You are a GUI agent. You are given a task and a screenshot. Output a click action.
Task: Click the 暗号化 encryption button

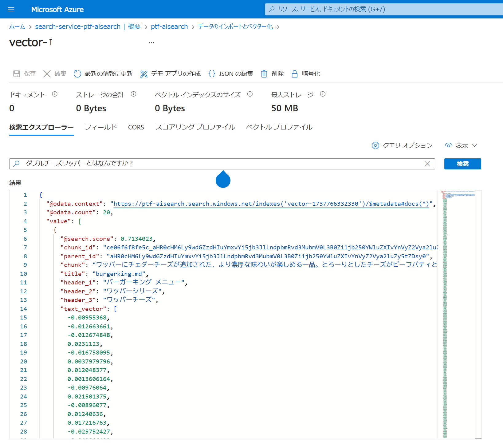[x=306, y=74]
